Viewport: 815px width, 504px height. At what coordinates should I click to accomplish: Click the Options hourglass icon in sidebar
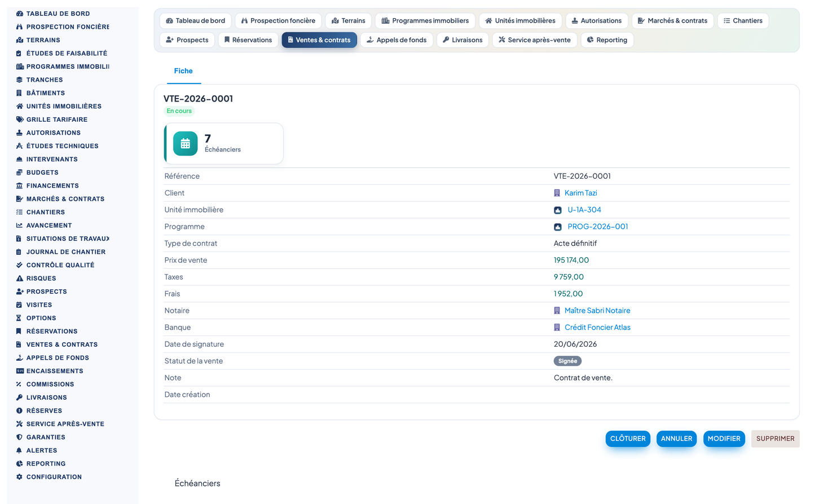[x=19, y=318]
